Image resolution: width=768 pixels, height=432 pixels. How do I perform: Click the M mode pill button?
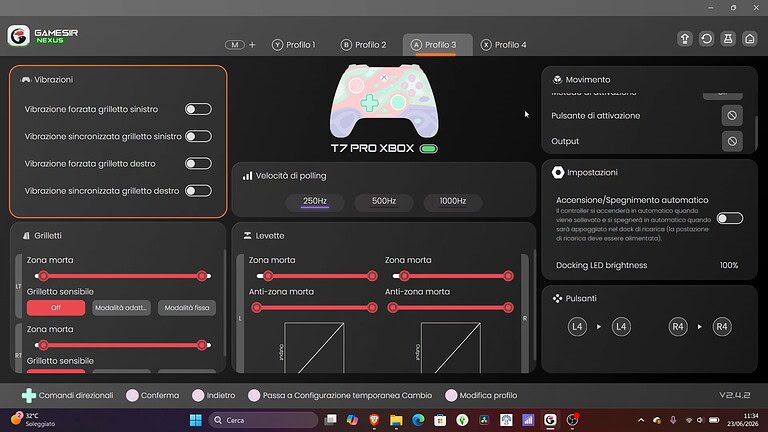click(235, 45)
